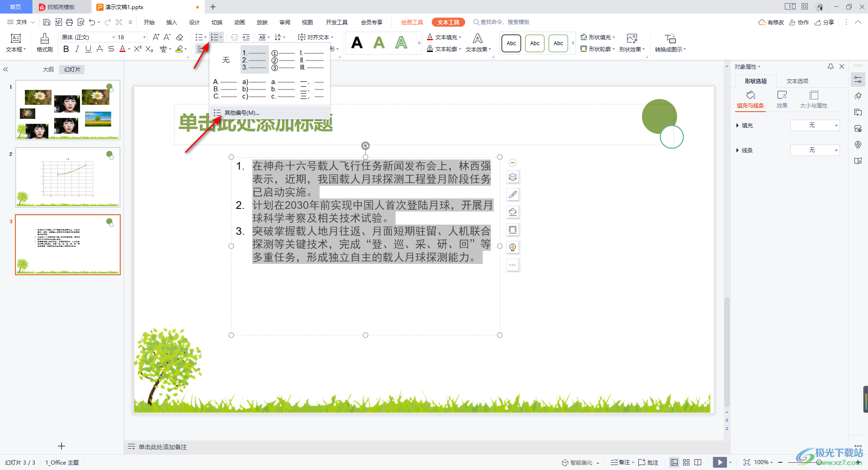Open Convert to Diagram tool
This screenshot has width=868, height=470.
pos(670,43)
